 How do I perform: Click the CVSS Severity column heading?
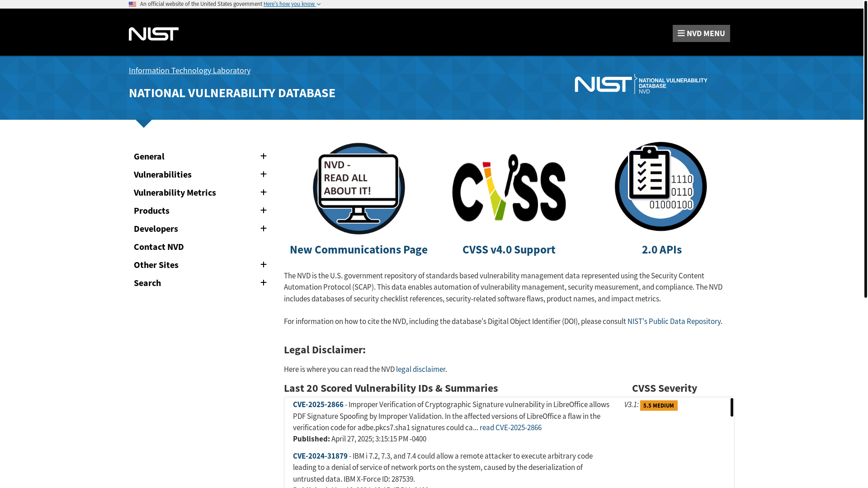pyautogui.click(x=664, y=388)
